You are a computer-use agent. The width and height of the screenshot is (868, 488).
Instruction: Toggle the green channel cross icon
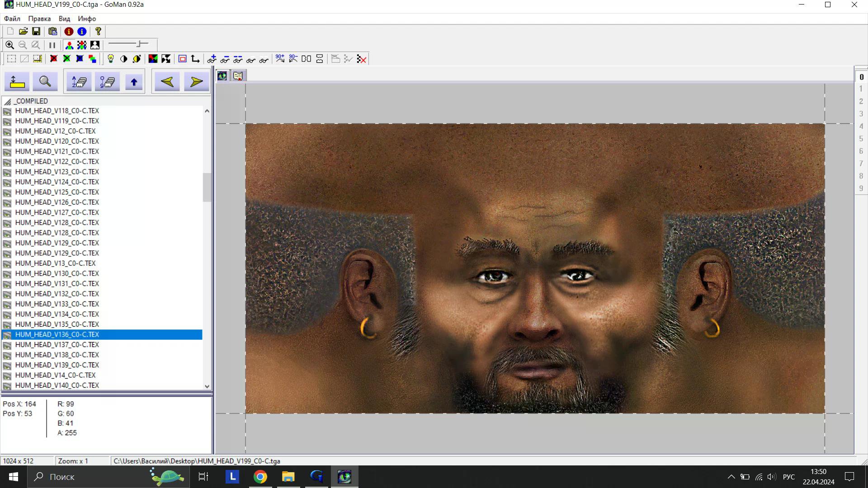tap(66, 59)
